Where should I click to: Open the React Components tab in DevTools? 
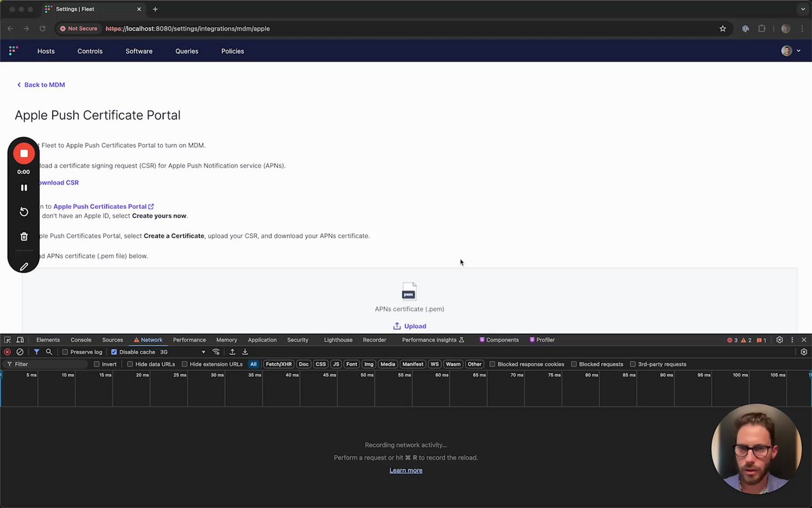[499, 340]
